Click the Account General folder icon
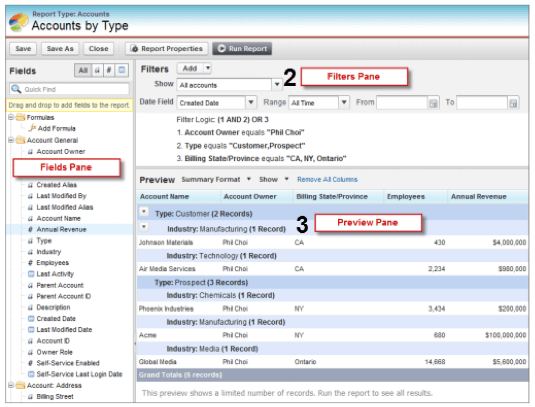This screenshot has width=535, height=407. click(x=20, y=140)
